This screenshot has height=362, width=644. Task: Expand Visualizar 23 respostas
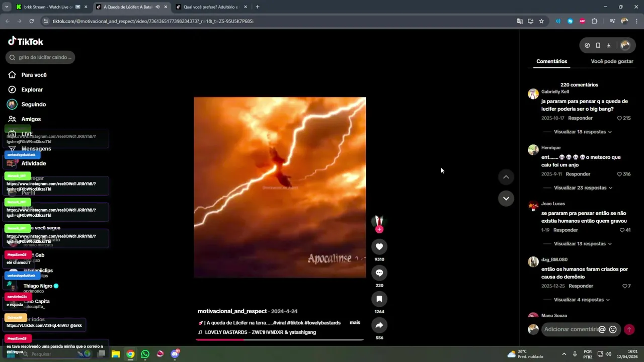point(583,188)
